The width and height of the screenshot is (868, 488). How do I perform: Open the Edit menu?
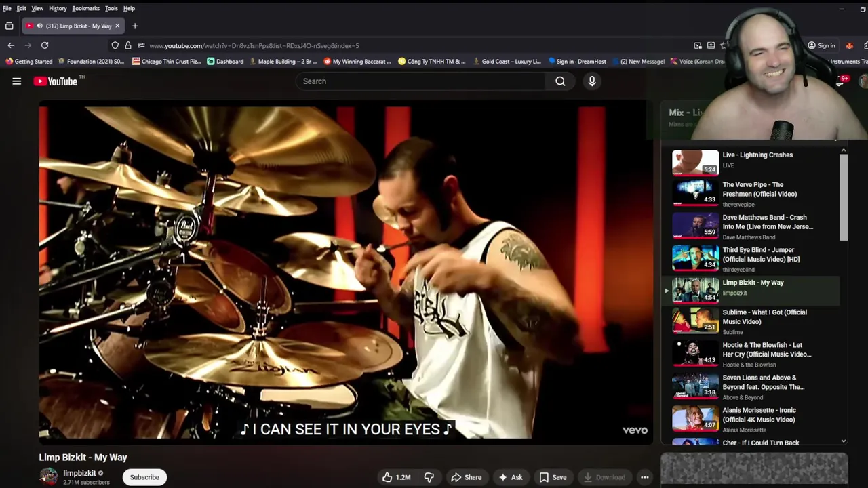(x=21, y=8)
